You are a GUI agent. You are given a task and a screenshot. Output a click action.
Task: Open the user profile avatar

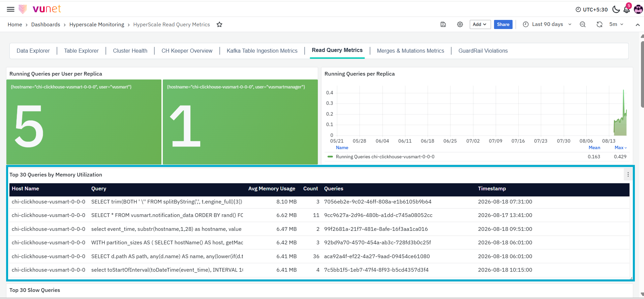(x=638, y=9)
